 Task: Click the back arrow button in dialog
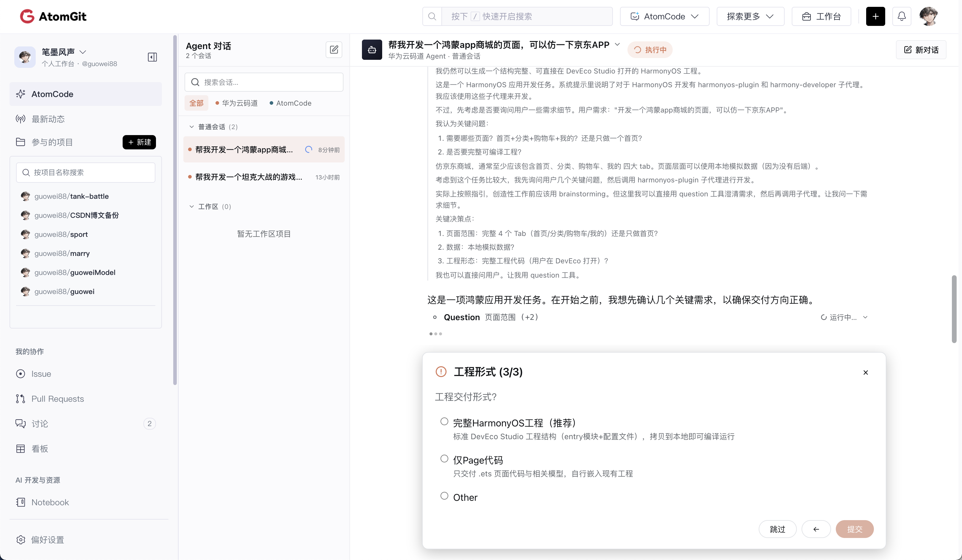tap(816, 529)
